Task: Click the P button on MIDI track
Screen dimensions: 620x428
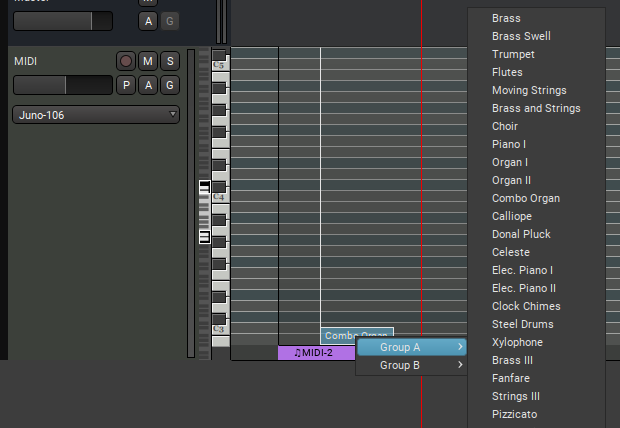Action: pyautogui.click(x=126, y=85)
